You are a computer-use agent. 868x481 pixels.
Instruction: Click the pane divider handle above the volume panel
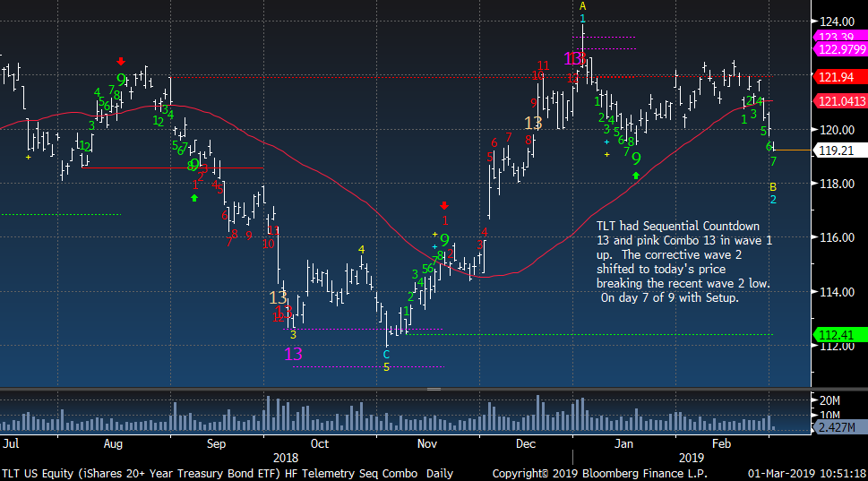pos(434,389)
